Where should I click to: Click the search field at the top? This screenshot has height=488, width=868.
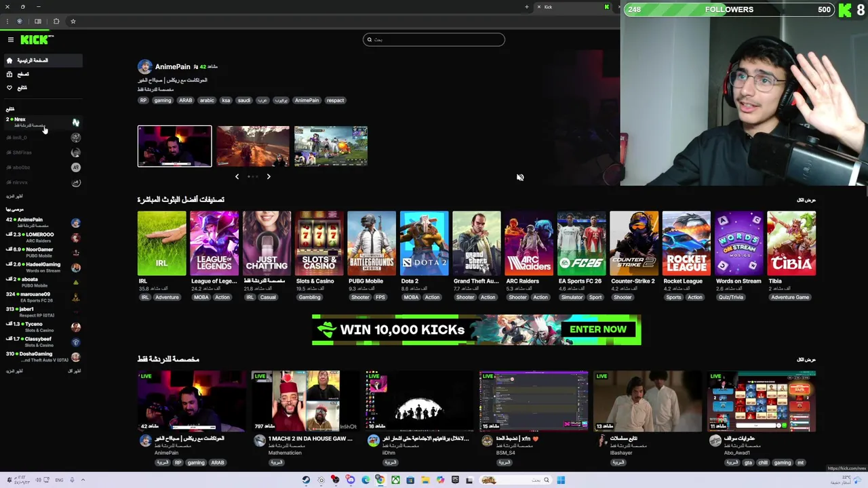tap(434, 39)
